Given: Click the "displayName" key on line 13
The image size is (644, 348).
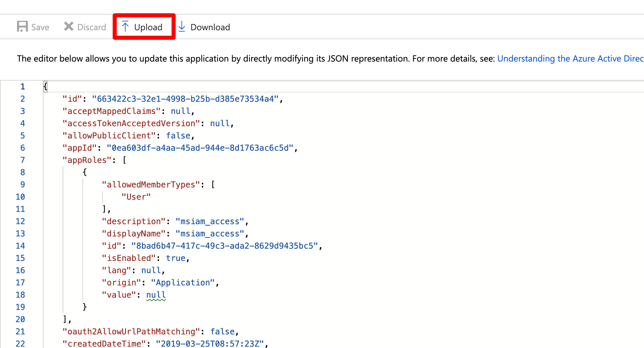Looking at the screenshot, I should tap(134, 234).
